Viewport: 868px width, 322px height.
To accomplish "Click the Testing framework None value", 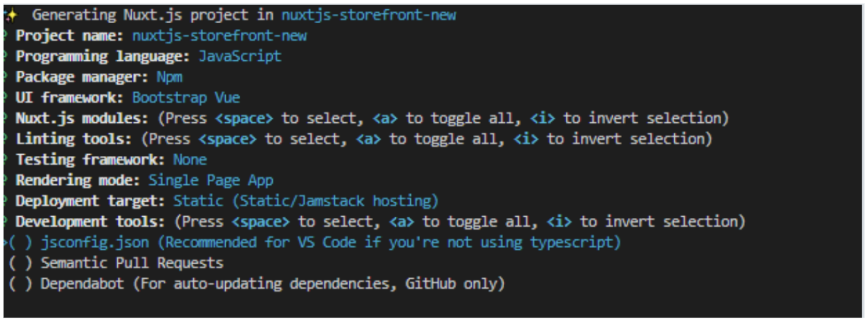I will (x=190, y=160).
